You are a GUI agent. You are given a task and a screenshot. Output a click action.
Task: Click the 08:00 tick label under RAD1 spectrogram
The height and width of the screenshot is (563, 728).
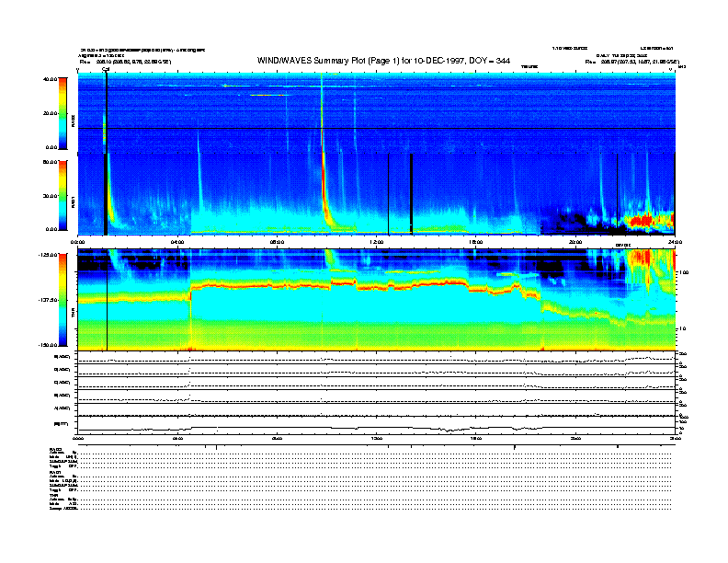[x=277, y=242]
